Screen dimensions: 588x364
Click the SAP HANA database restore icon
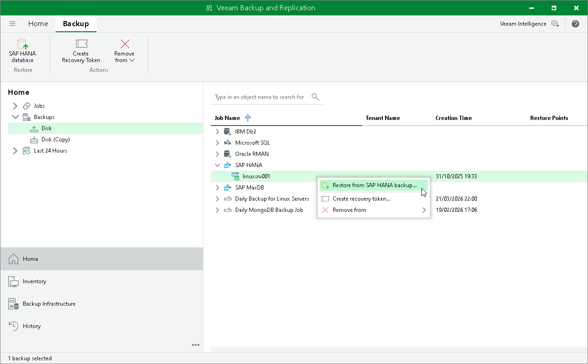point(23,44)
